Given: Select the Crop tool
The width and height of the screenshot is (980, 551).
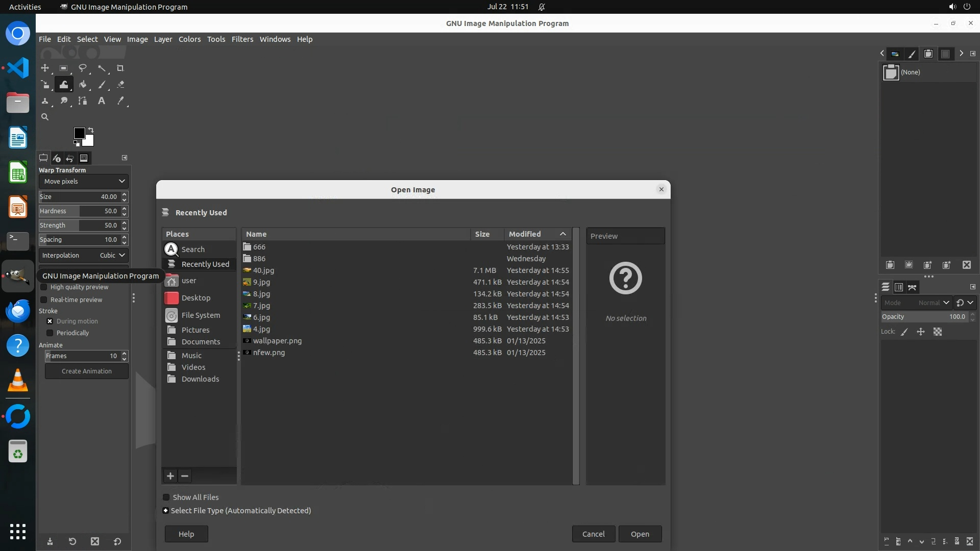Looking at the screenshot, I should point(120,68).
